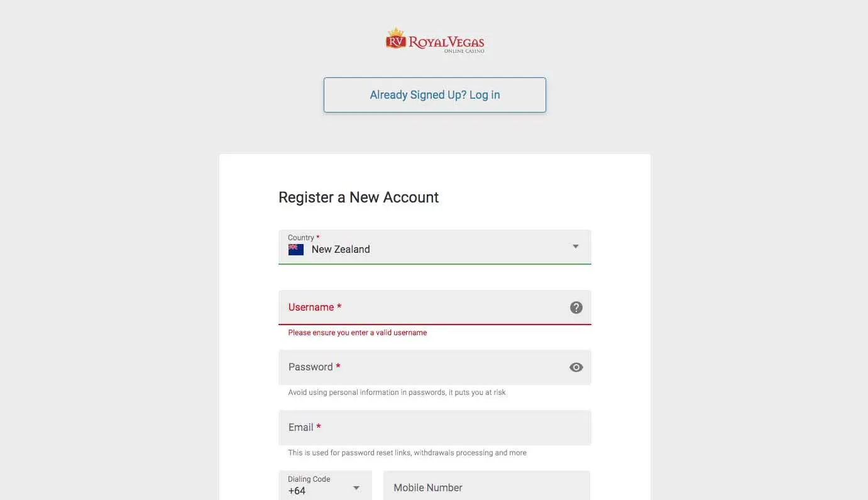Show password using the eye icon
The height and width of the screenshot is (500, 868).
click(576, 367)
